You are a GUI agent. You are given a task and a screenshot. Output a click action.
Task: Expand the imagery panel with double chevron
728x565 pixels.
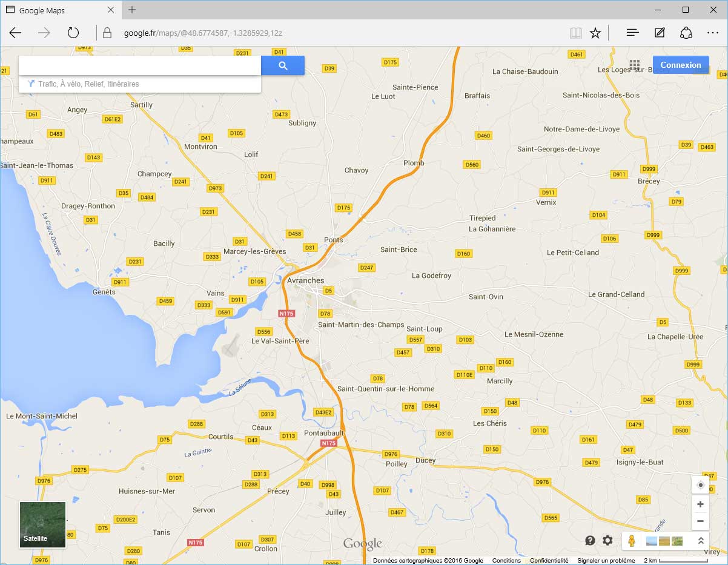(701, 540)
